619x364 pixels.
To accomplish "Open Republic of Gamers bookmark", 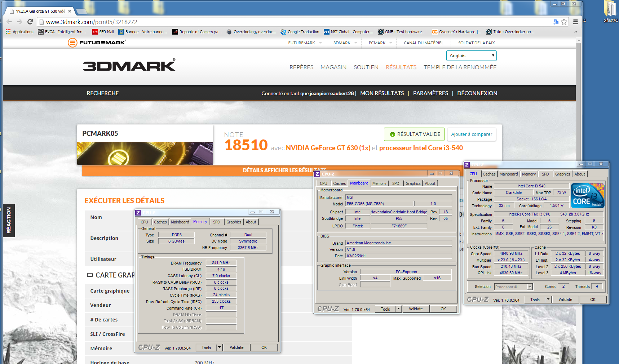I will tap(197, 32).
